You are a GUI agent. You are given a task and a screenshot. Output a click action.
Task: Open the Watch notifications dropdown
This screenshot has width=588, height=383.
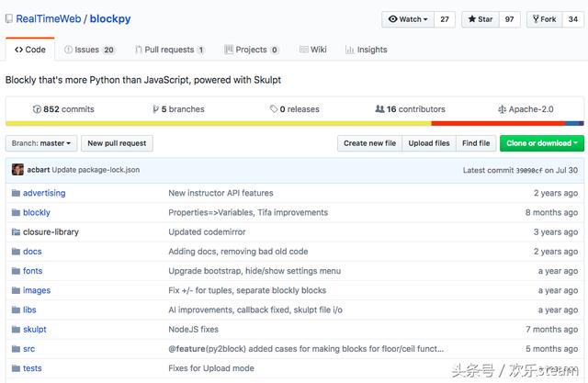coord(408,19)
